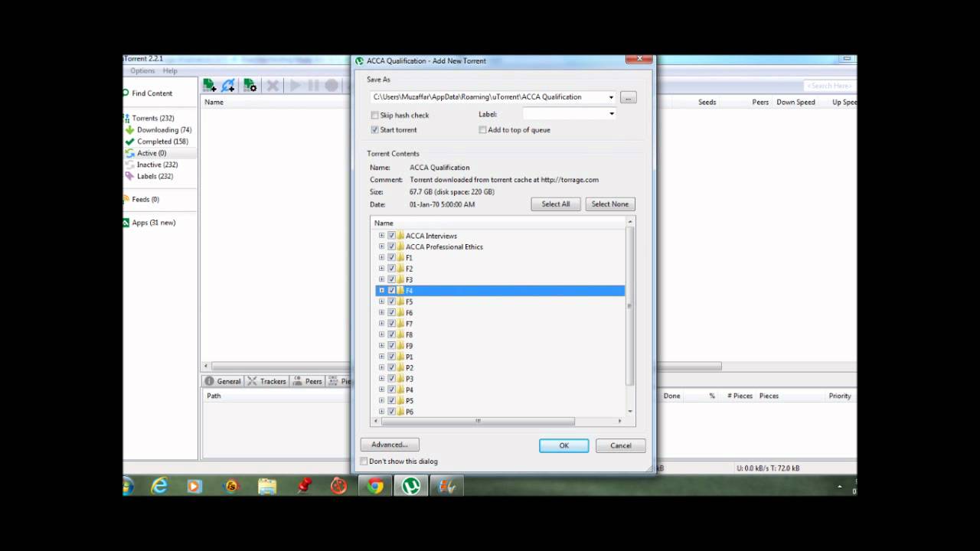Uncheck the F5 folder checkbox
This screenshot has height=551, width=980.
pos(391,302)
